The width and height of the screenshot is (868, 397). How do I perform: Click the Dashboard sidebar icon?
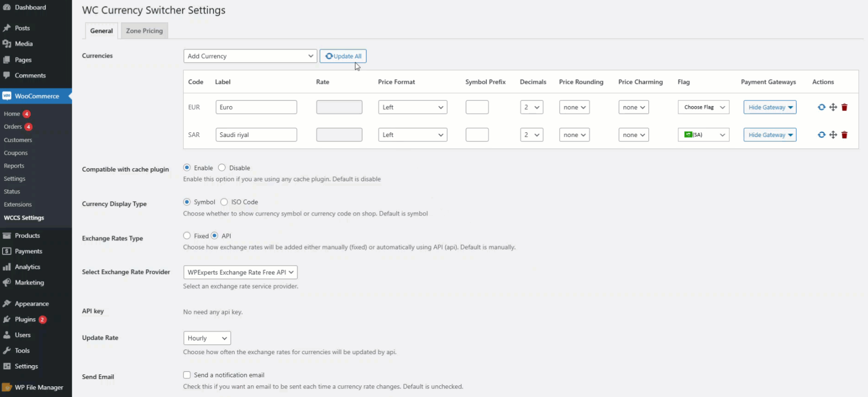click(7, 7)
